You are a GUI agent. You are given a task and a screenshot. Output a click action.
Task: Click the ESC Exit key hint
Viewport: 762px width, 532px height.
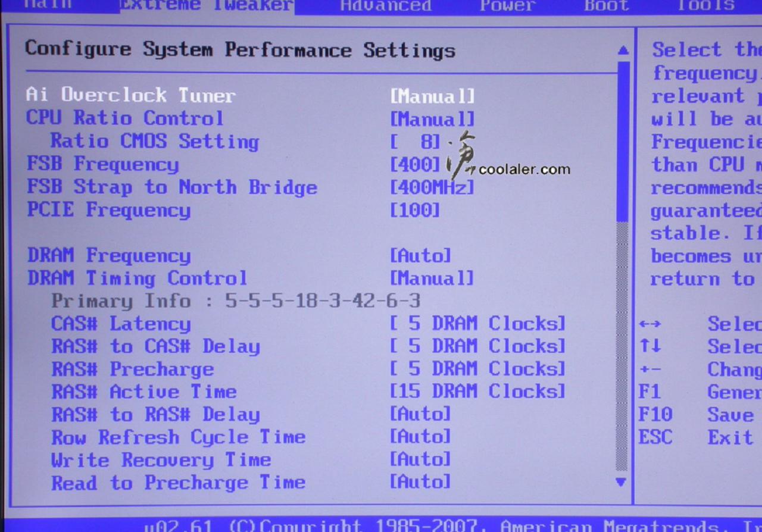pos(696,438)
